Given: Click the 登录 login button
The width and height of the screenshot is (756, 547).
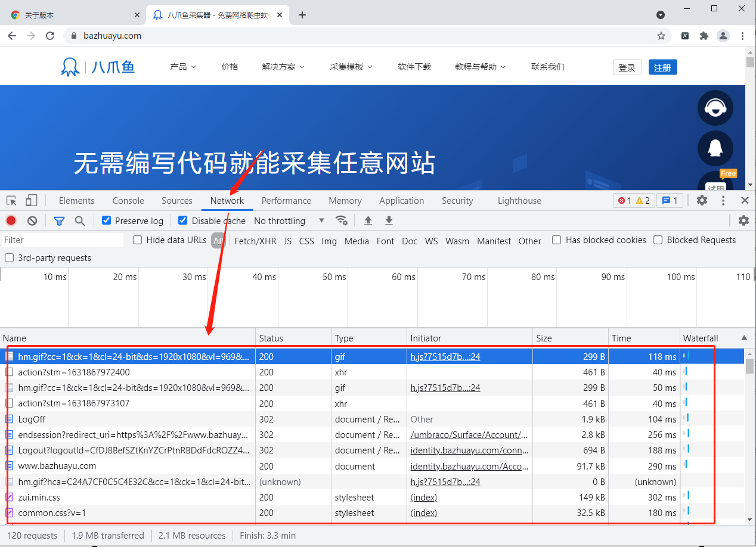Looking at the screenshot, I should pyautogui.click(x=627, y=67).
